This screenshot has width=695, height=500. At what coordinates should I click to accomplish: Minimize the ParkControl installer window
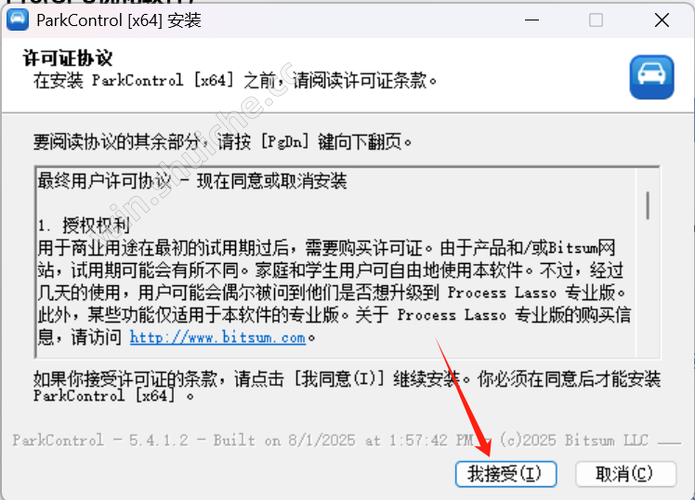pos(531,20)
